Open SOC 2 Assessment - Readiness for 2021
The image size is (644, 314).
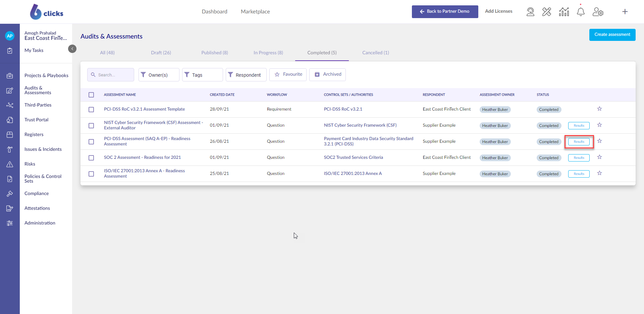tap(142, 158)
